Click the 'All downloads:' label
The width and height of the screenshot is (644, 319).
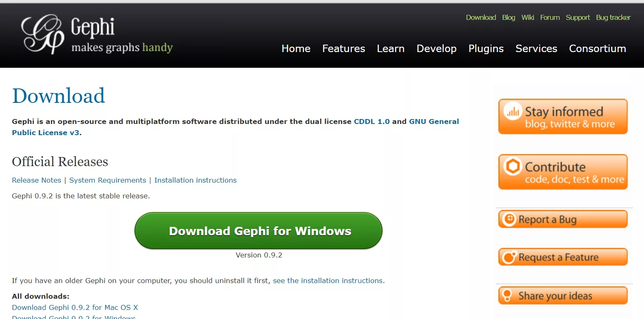coord(41,296)
